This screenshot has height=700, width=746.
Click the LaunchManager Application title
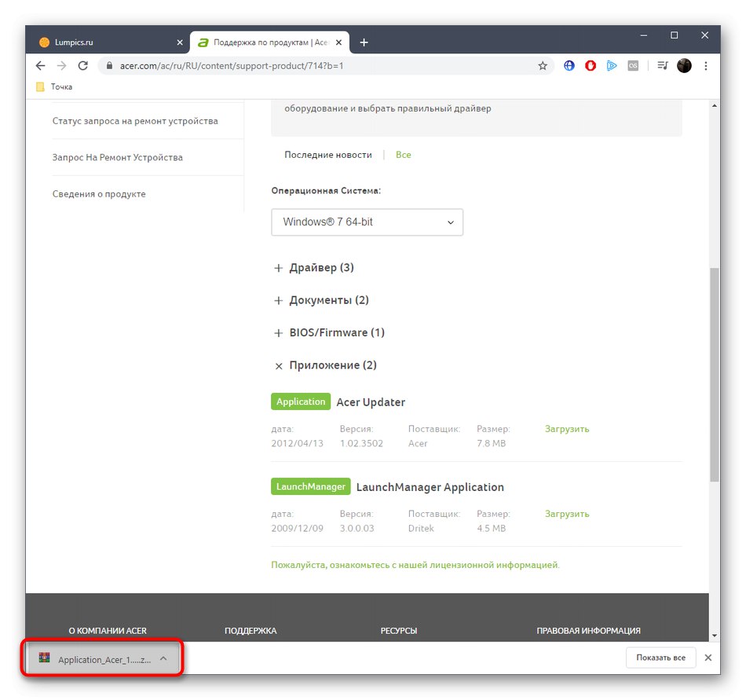[430, 487]
